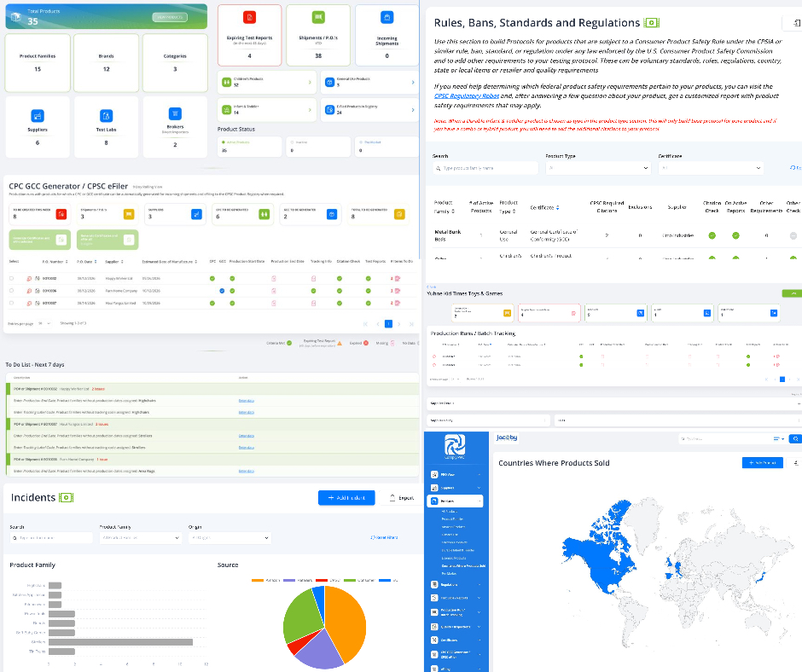Click the blue Suppliers icon in CPC GCC Generator
This screenshot has height=672, width=802.
196,214
